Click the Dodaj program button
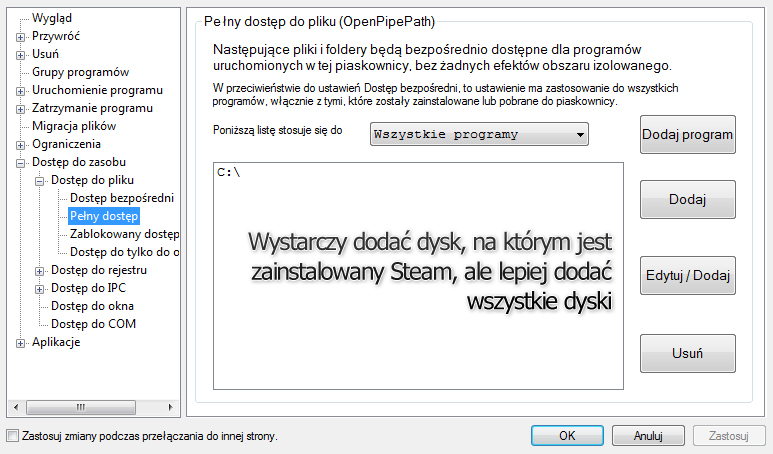 click(688, 135)
